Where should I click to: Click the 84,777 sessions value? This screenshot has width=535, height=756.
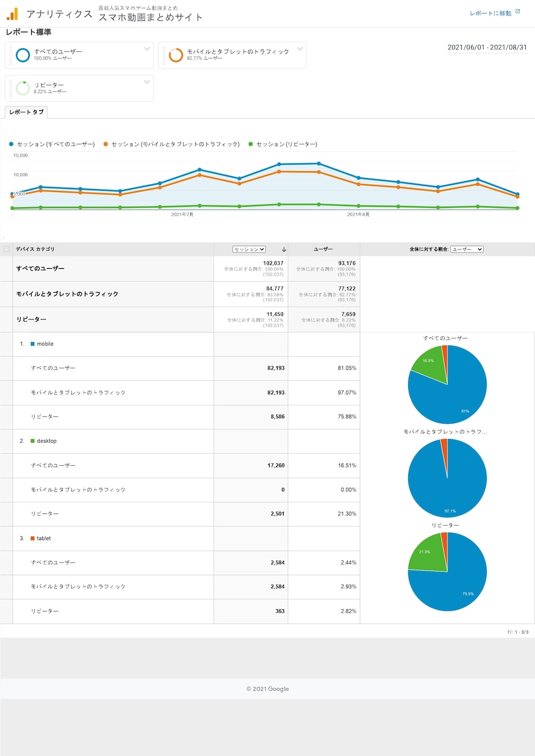[x=275, y=288]
